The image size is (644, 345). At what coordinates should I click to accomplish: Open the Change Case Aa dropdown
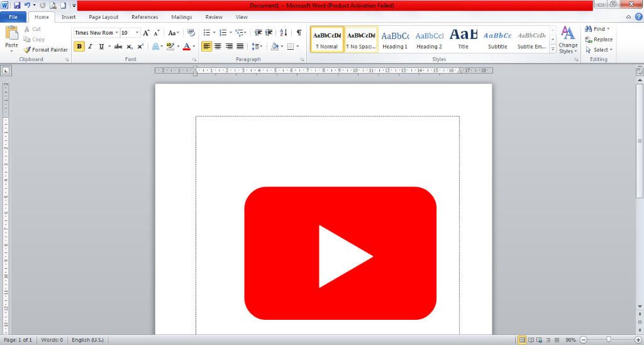[174, 33]
